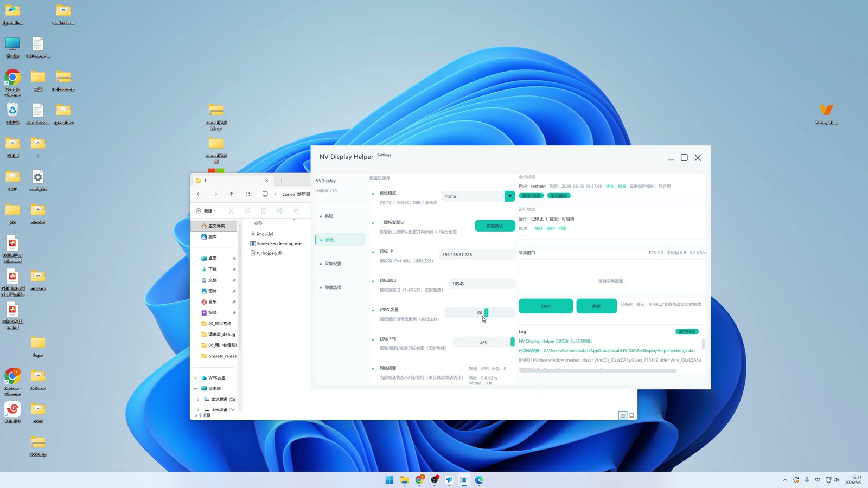Viewport: 868px width, 488px height.
Task: Click the Log panel horizontal scrollbar
Action: (598, 371)
